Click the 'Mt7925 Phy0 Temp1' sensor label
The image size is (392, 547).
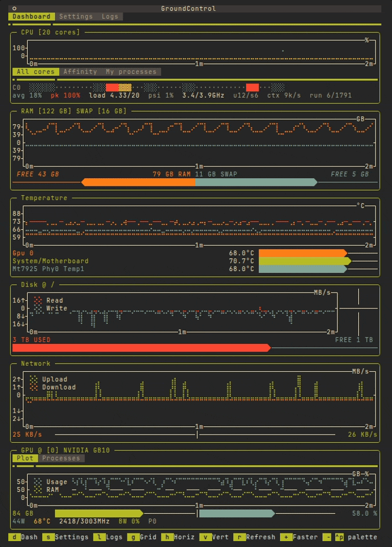tap(49, 269)
